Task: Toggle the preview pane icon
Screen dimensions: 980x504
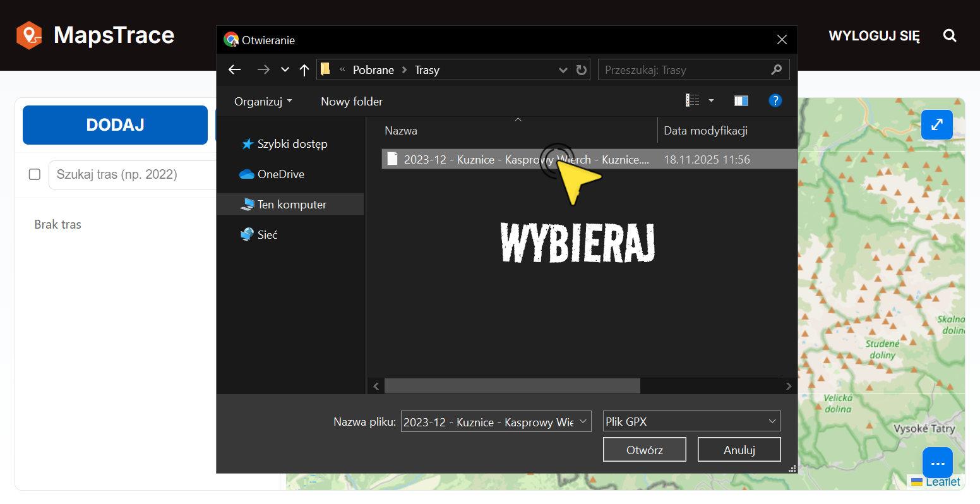Action: [741, 101]
